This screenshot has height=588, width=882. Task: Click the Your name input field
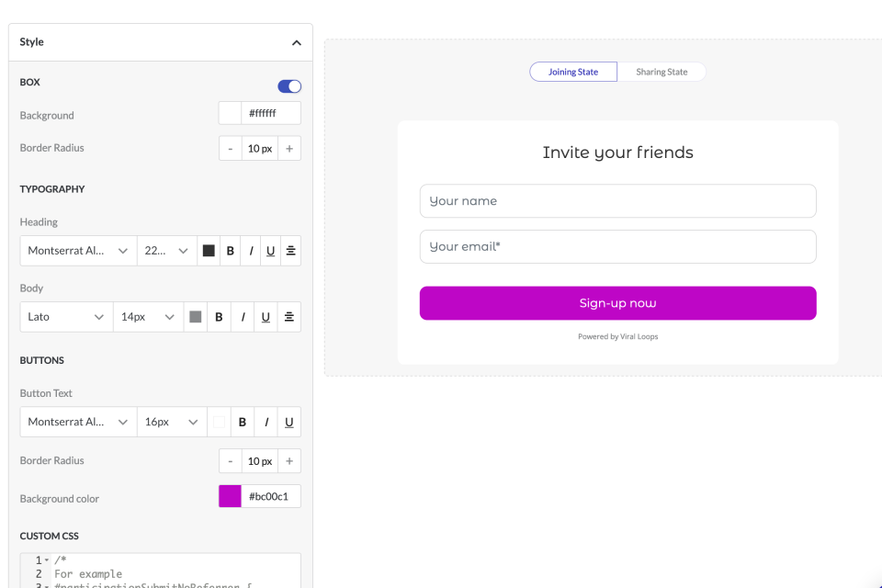click(x=617, y=201)
